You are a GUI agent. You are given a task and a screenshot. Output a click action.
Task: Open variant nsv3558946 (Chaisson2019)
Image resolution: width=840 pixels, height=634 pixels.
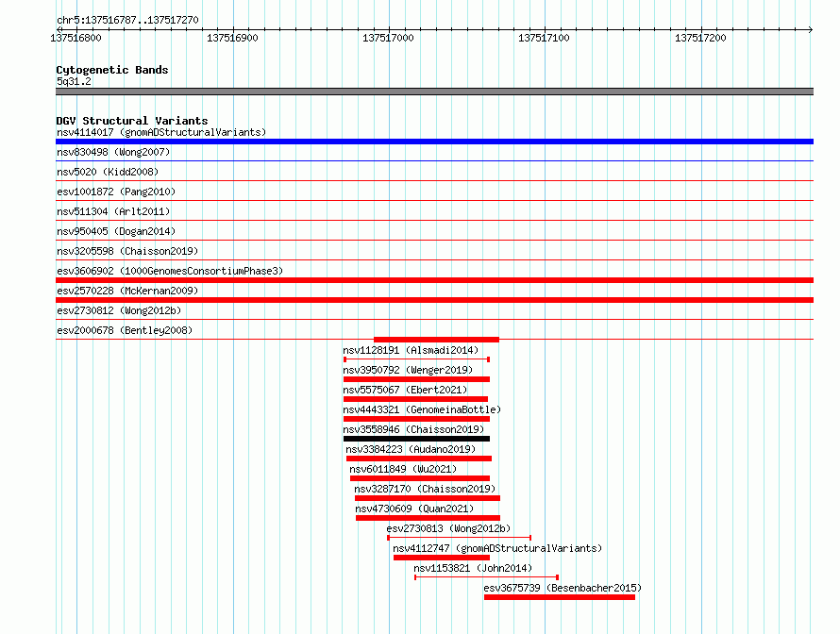point(413,429)
